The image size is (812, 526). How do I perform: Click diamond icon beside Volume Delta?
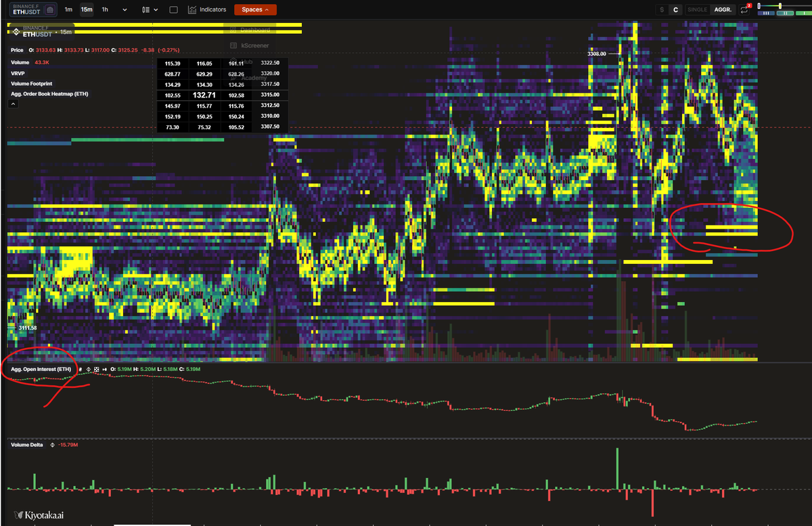coord(52,445)
